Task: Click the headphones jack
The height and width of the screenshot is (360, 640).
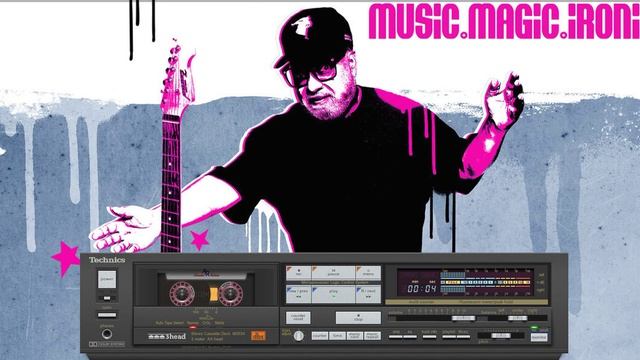Action: (x=107, y=334)
